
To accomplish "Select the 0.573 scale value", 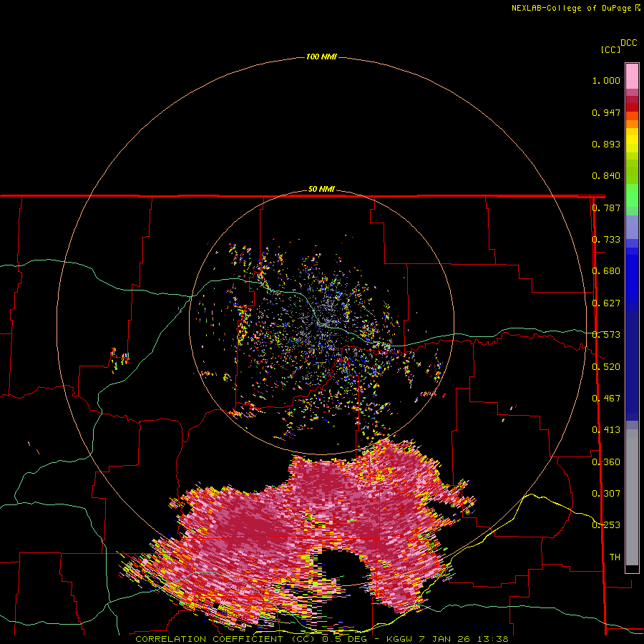I will coord(606,335).
